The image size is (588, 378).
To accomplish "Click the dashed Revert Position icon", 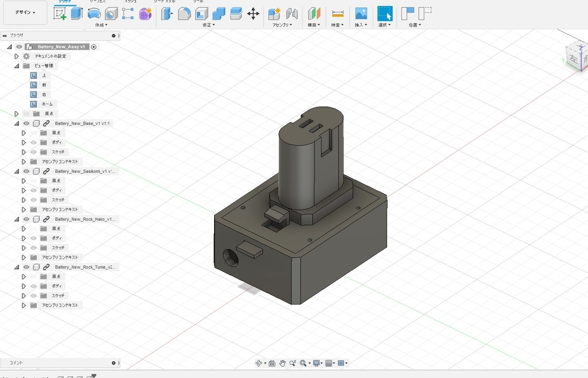I will 425,13.
